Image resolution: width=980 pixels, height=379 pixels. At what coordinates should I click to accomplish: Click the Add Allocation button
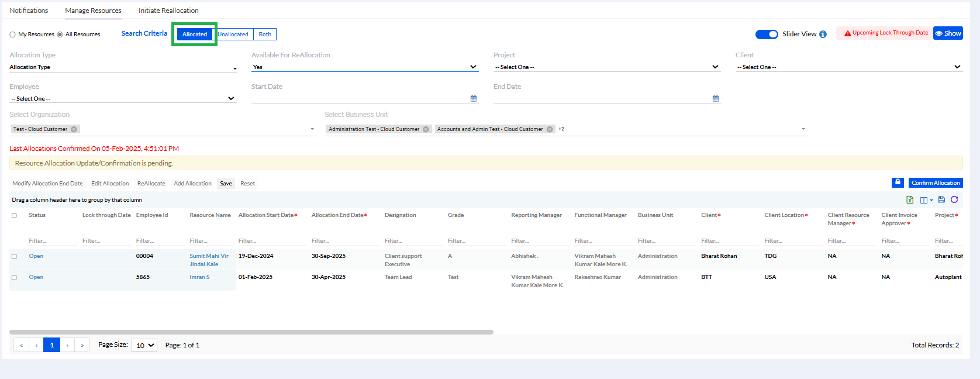(x=192, y=184)
